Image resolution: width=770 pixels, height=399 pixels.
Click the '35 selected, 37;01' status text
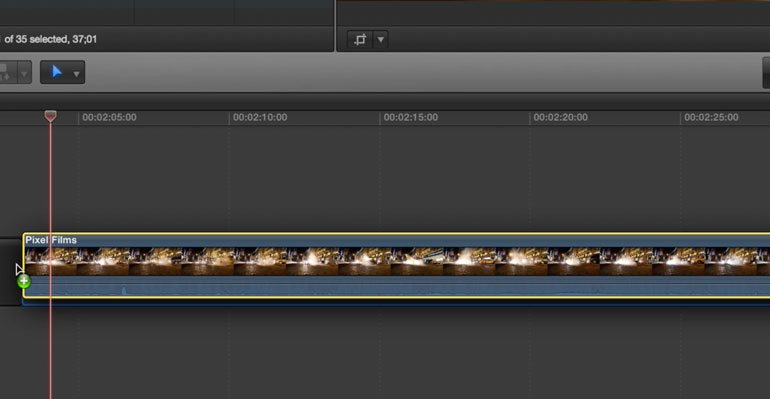pyautogui.click(x=51, y=39)
